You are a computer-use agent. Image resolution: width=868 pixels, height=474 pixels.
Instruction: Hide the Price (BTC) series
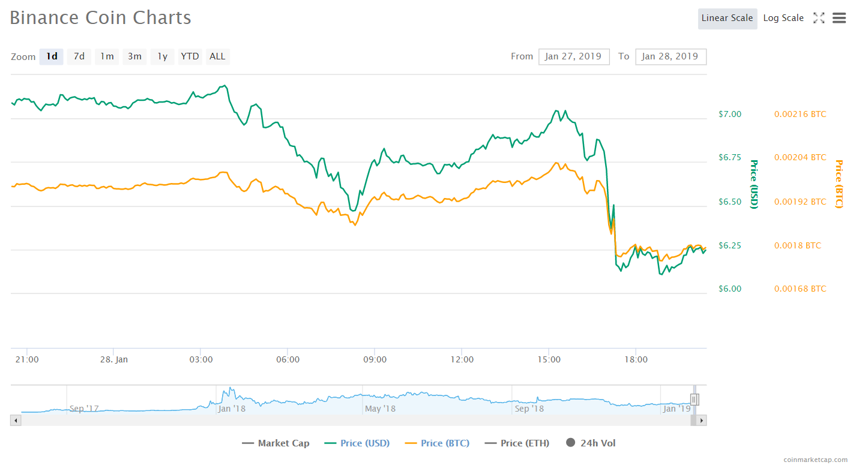click(x=437, y=443)
